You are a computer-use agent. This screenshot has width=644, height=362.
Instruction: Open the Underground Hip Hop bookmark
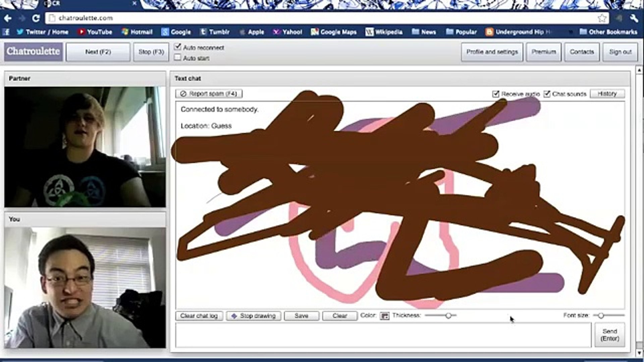tap(518, 32)
